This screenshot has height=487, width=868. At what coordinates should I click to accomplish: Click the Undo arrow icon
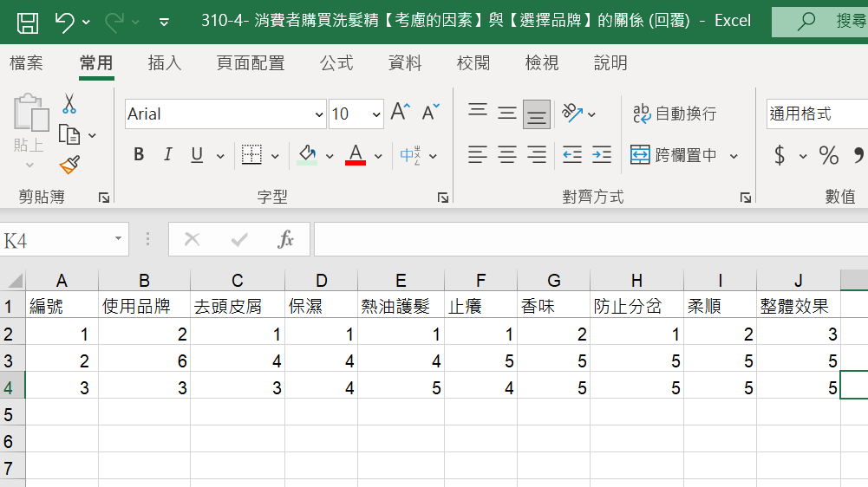click(x=65, y=22)
